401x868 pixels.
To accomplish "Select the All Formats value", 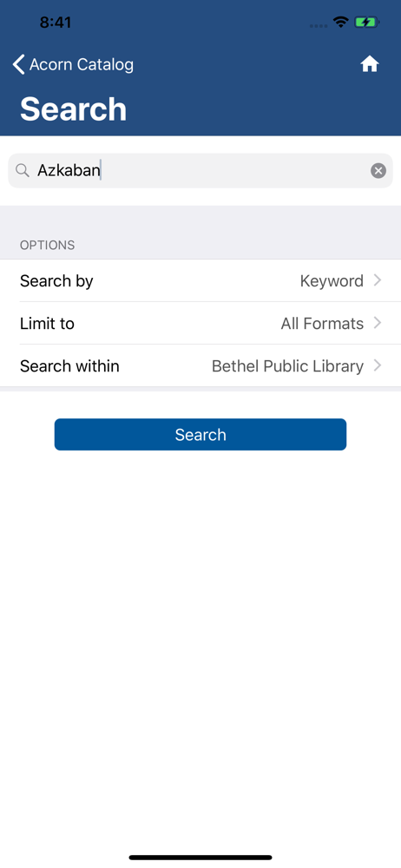I will (x=322, y=323).
